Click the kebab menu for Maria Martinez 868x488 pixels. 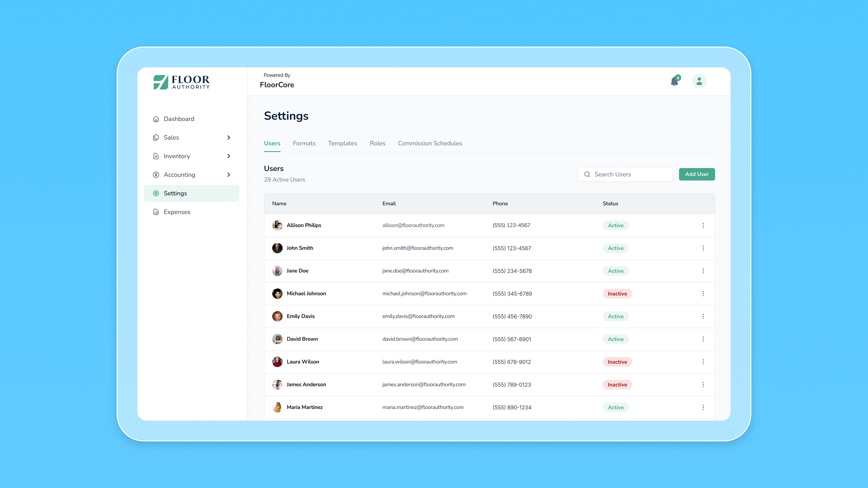click(703, 407)
